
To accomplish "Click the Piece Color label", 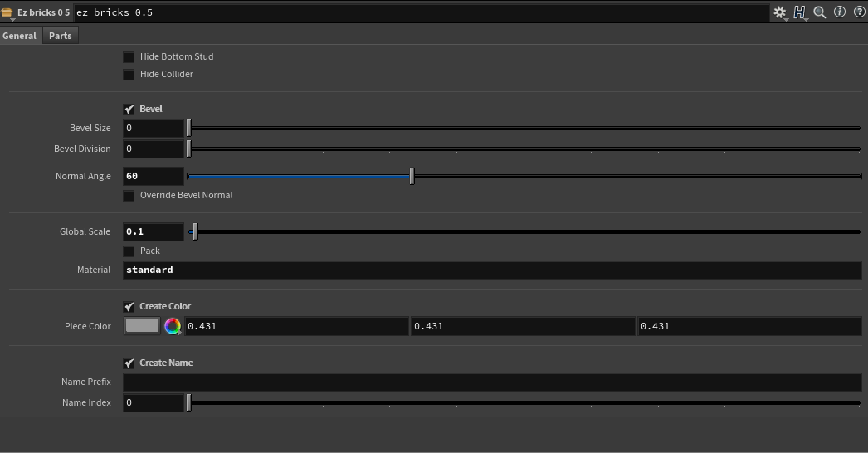I will pyautogui.click(x=87, y=326).
